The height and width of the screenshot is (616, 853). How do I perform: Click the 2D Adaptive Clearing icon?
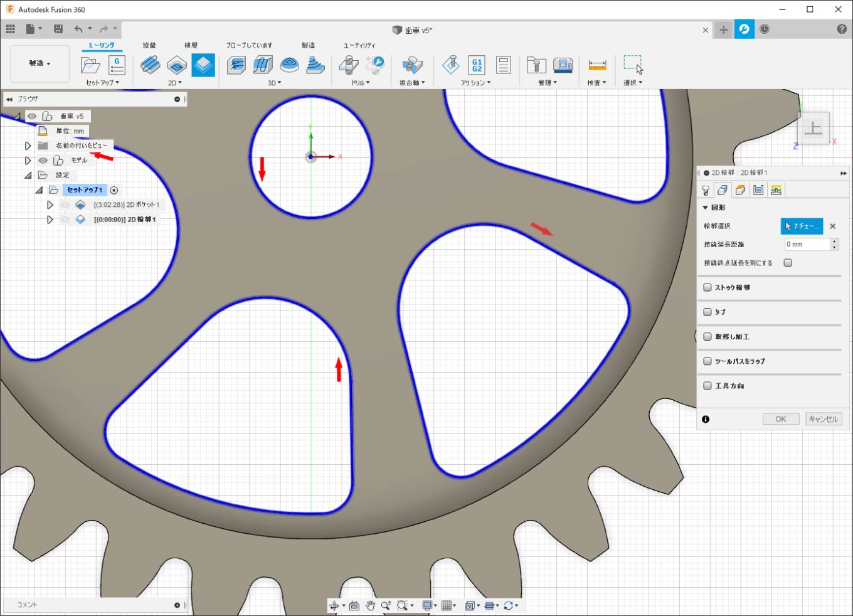[151, 65]
